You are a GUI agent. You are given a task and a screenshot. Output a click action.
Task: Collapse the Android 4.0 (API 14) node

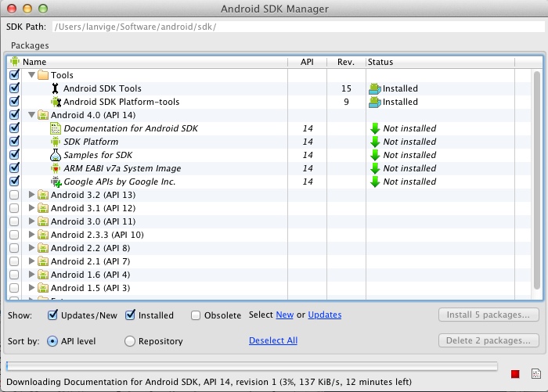[x=31, y=114]
